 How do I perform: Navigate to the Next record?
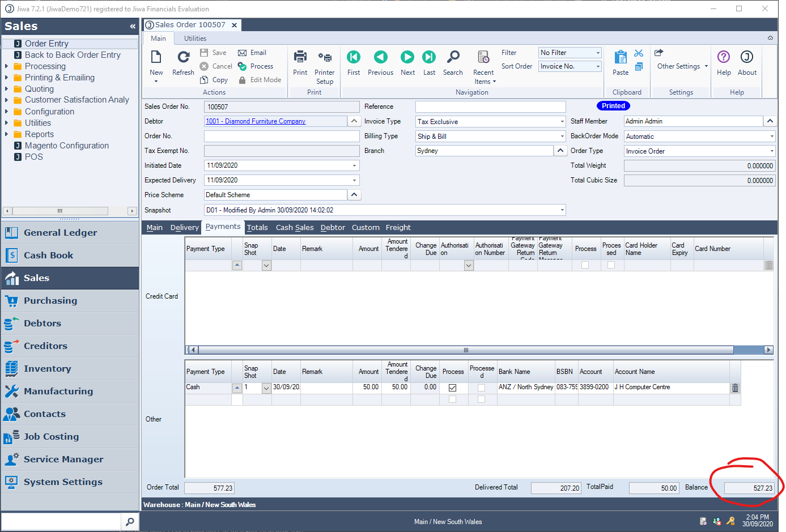click(407, 57)
